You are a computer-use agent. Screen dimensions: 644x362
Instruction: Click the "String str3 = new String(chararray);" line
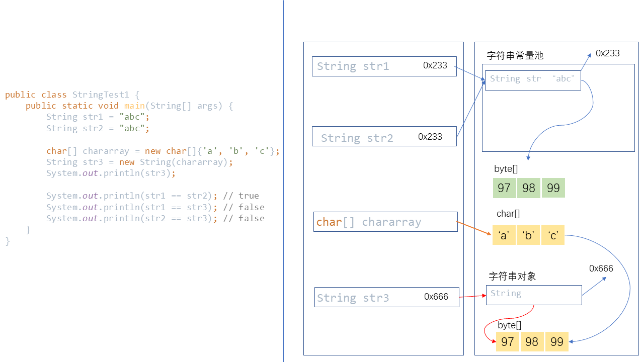tap(140, 162)
